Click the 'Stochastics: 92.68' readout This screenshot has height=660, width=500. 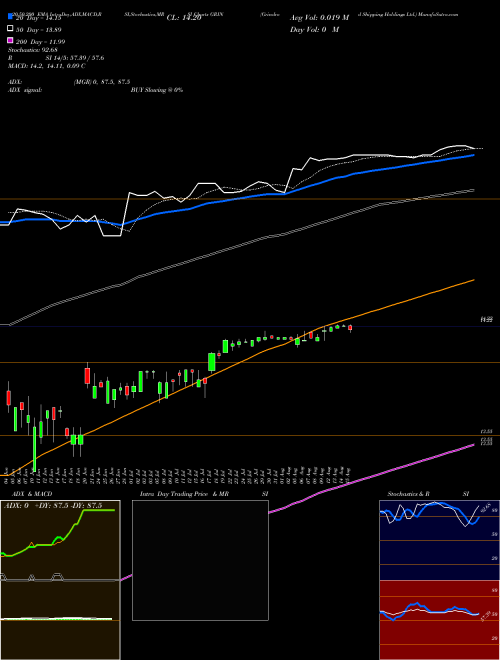(32, 50)
